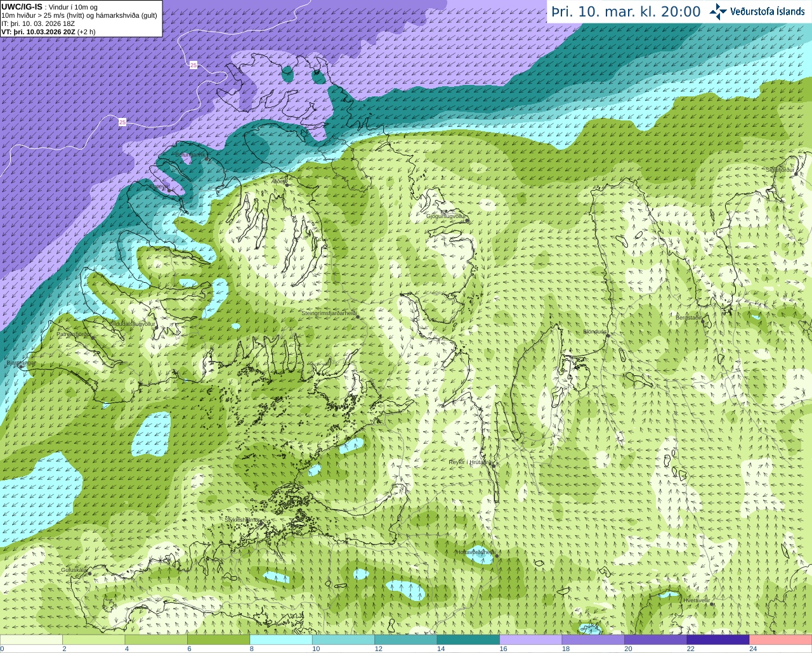Screen dimensions: 812x653
Task: Pick the 6–8 m/s olive green legend swatch
Action: (219, 640)
